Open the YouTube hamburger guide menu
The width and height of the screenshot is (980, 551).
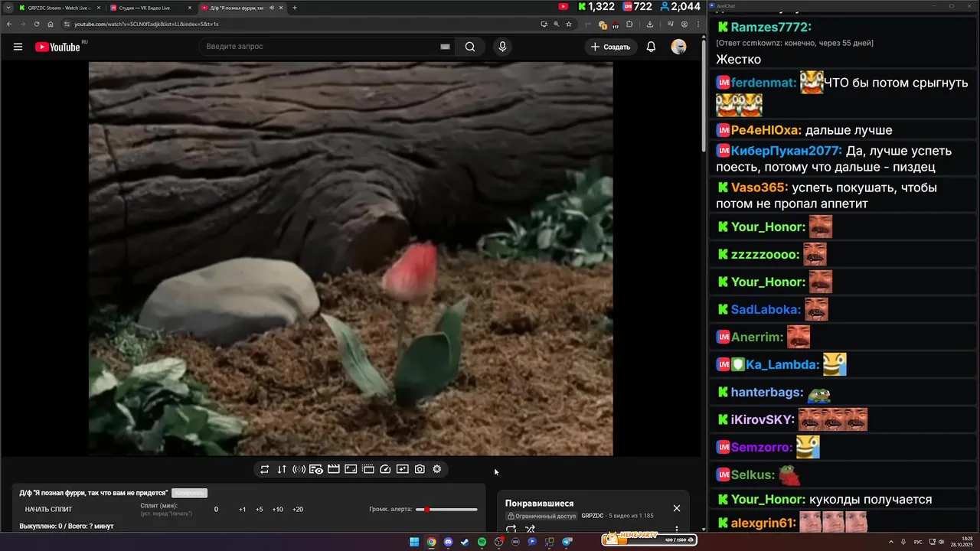point(18,47)
